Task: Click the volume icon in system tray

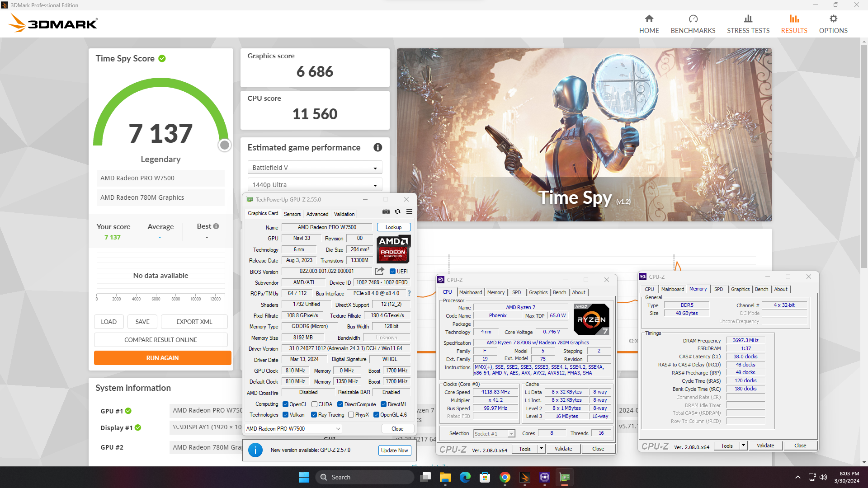Action: [x=823, y=477]
